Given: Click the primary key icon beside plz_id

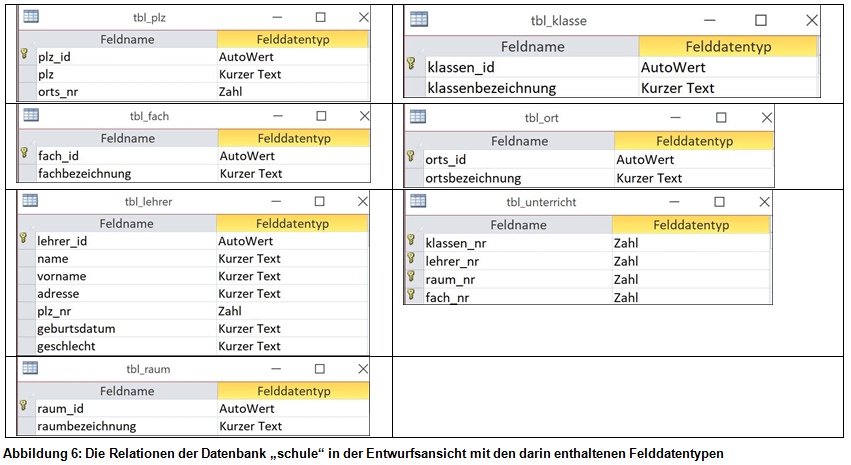Looking at the screenshot, I should (x=24, y=57).
